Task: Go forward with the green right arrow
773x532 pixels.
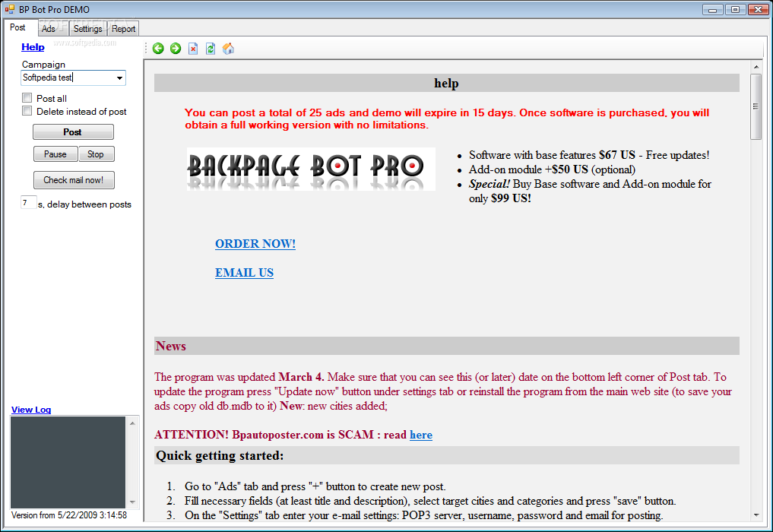Action: click(x=176, y=49)
